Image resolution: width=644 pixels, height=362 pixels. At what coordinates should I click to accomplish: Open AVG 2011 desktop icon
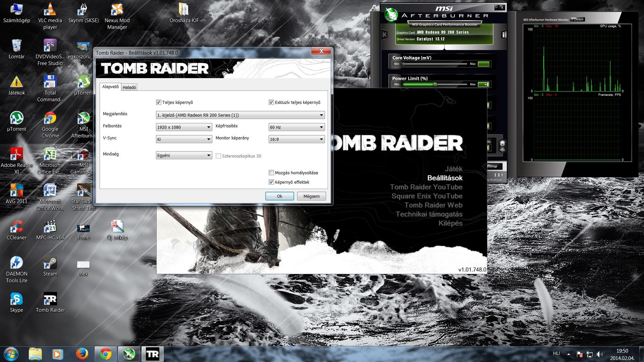point(16,194)
